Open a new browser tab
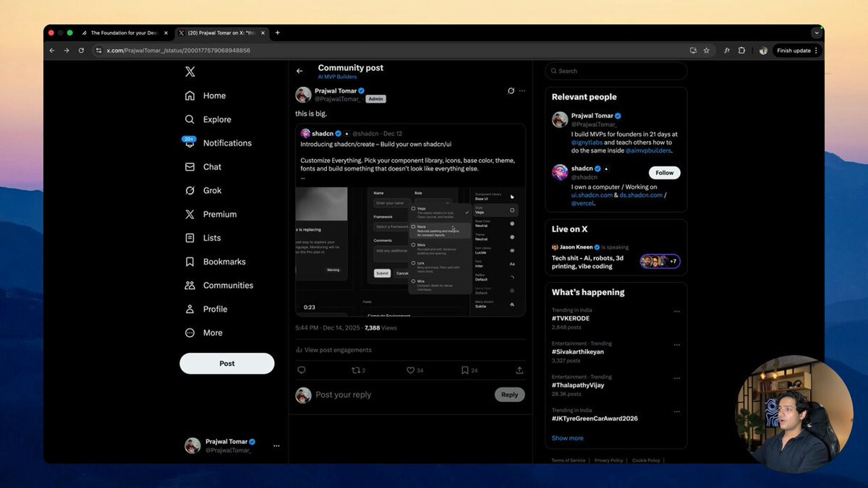The image size is (868, 488). tap(277, 33)
